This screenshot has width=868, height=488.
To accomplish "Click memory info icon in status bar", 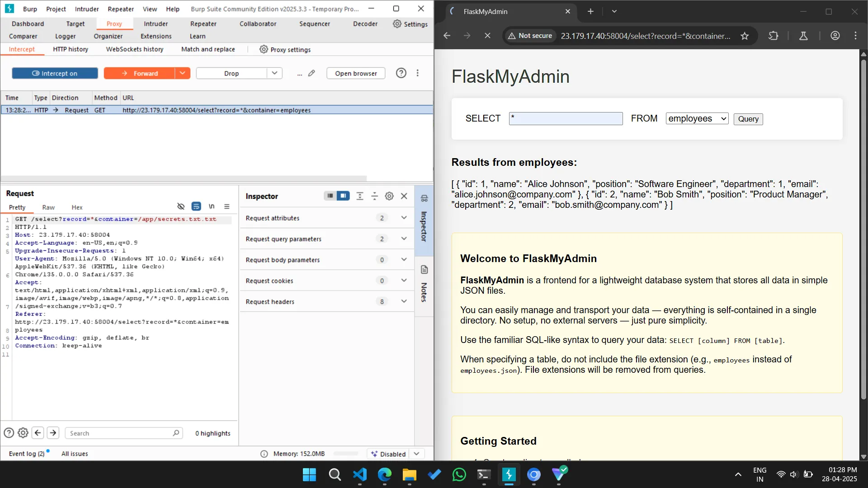I will (x=264, y=454).
